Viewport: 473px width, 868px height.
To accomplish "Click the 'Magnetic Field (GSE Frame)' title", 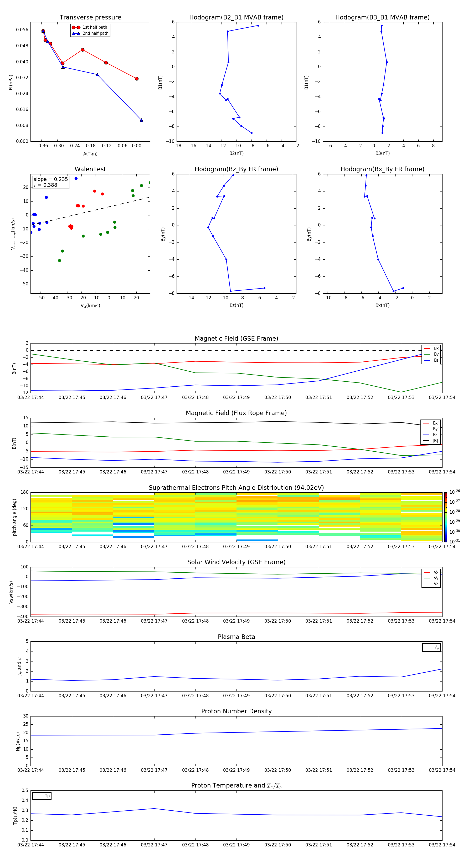I will pyautogui.click(x=236, y=339).
